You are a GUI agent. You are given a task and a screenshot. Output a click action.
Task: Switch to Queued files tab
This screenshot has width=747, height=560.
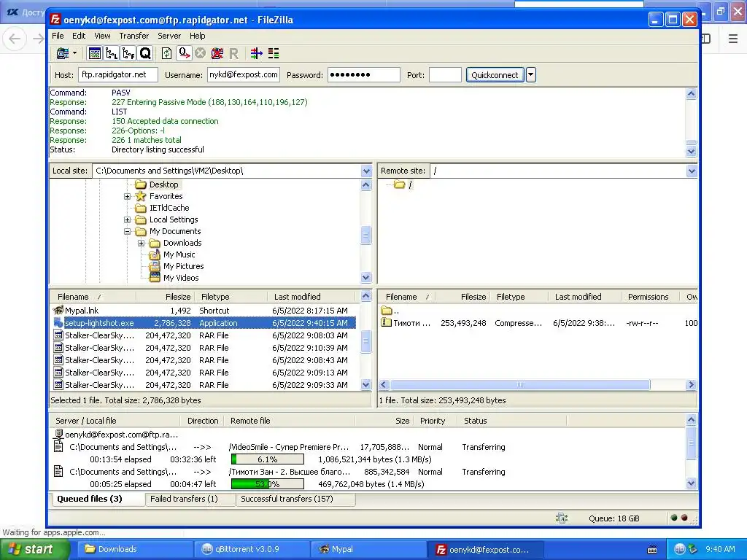pyautogui.click(x=97, y=499)
